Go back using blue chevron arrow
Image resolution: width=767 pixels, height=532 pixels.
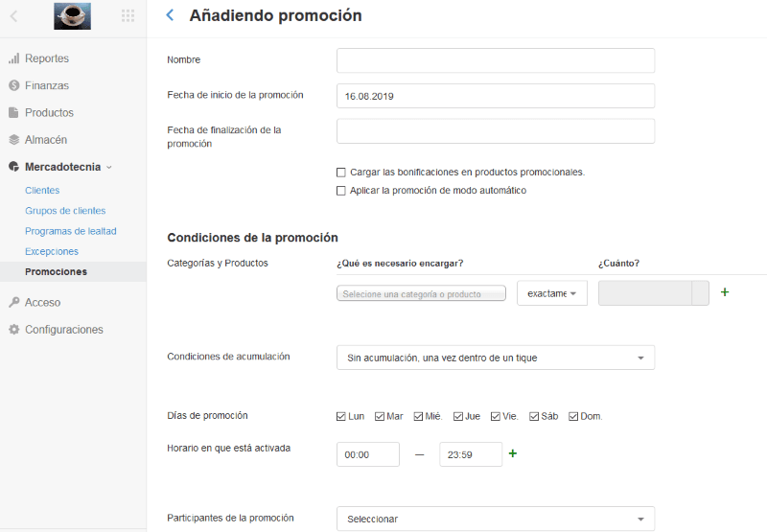tap(170, 15)
